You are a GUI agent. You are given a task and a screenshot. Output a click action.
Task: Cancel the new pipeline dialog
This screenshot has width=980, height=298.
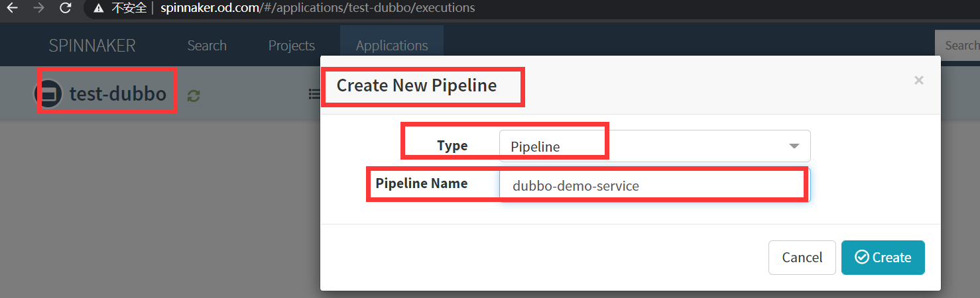[802, 257]
